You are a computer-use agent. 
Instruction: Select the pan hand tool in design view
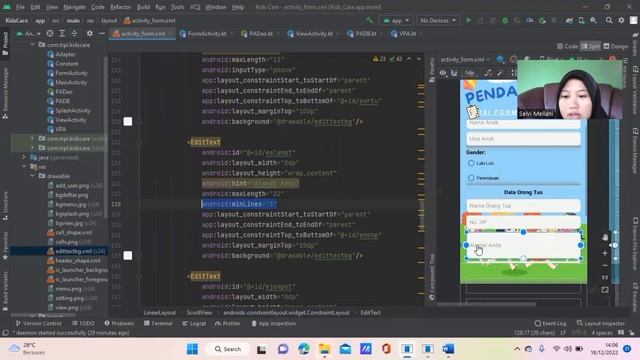pos(605,237)
